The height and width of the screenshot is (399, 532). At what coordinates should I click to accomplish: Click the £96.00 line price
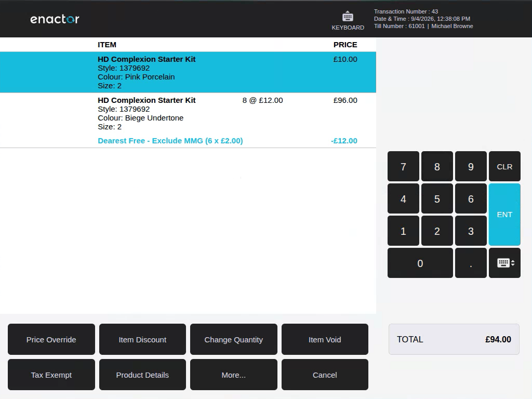345,100
